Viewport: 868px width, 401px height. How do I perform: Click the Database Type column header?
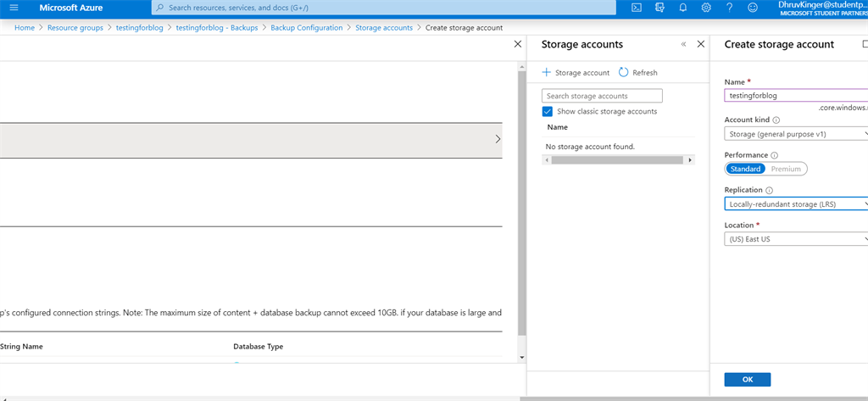[x=258, y=347]
